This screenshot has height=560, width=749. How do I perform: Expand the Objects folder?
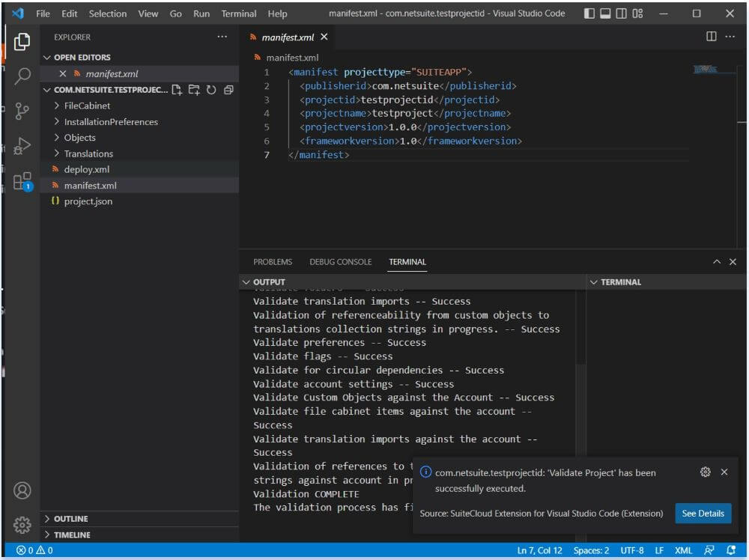tap(139, 138)
